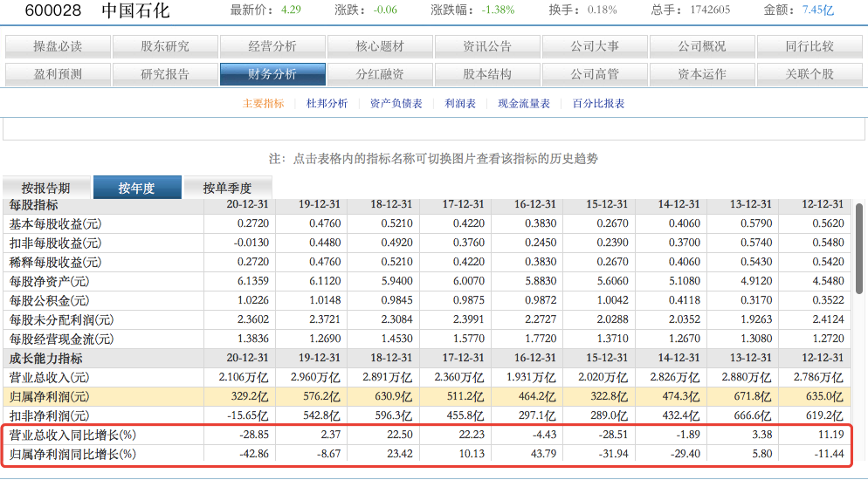868x480 pixels.
Task: Open the 现金流量表 link
Action: [524, 103]
